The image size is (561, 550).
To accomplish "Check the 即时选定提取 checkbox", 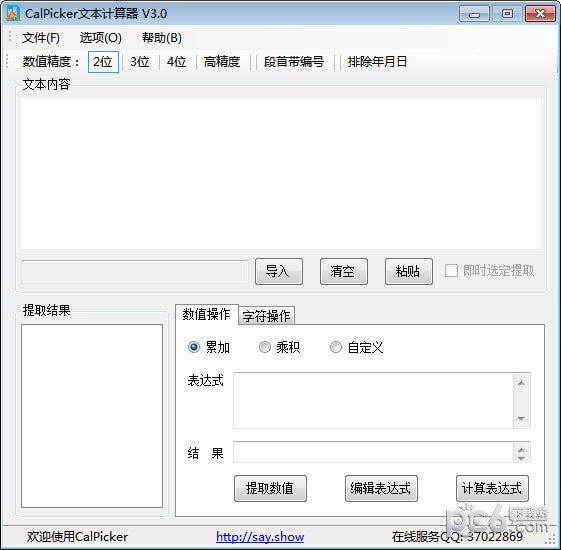I will click(x=451, y=271).
